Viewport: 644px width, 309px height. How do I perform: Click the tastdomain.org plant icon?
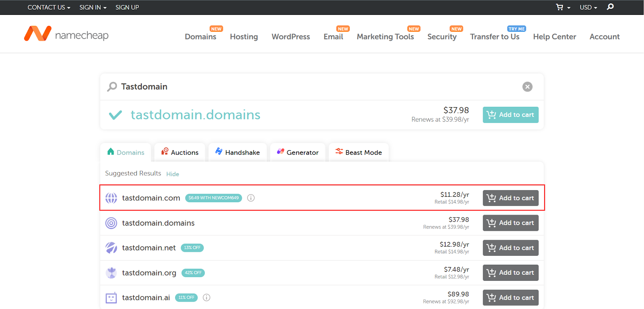pos(111,273)
